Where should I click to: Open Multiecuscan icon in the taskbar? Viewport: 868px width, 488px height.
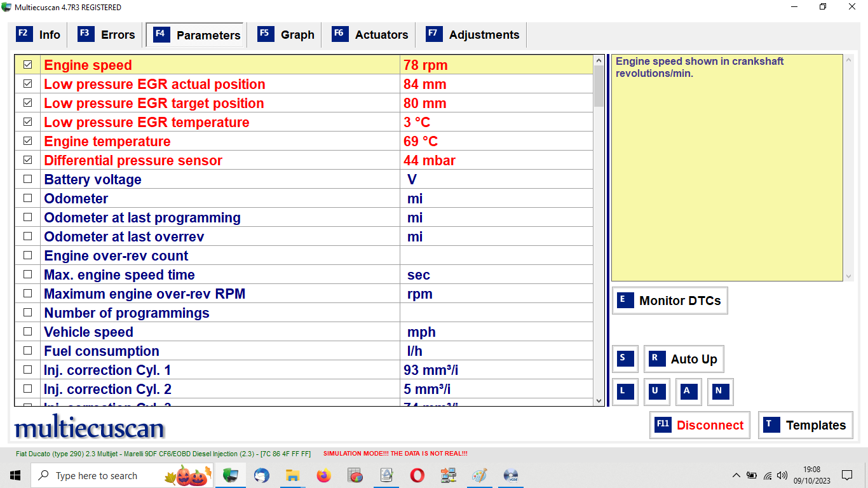(x=230, y=475)
